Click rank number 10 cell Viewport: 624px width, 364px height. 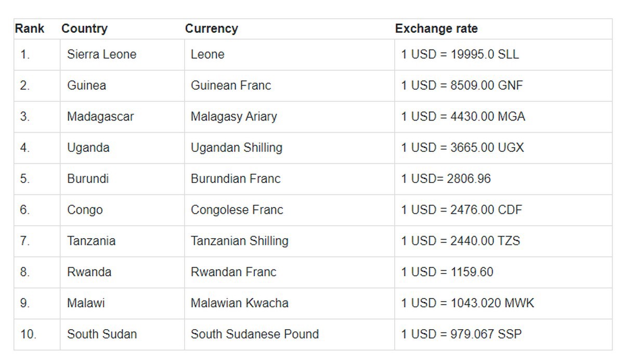(28, 334)
